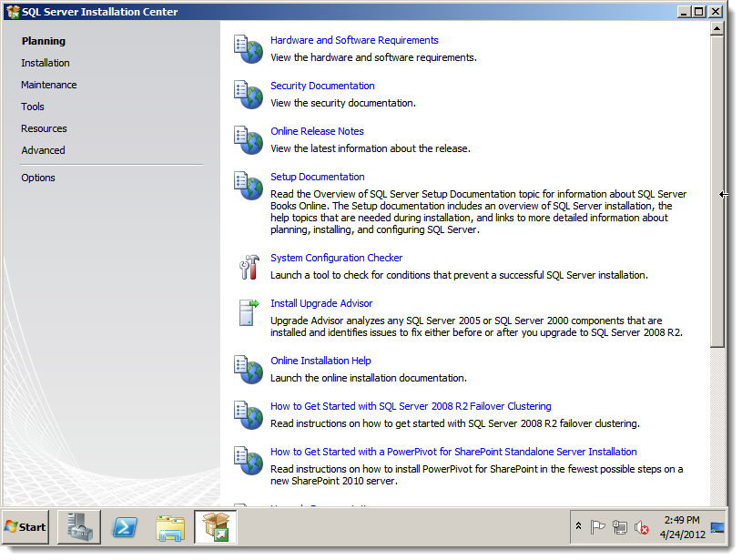Open Server Manager from the taskbar
The width and height of the screenshot is (742, 560).
pos(79,527)
